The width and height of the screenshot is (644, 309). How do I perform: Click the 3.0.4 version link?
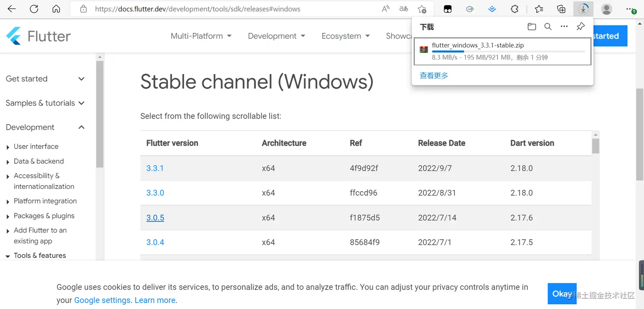[x=155, y=242]
